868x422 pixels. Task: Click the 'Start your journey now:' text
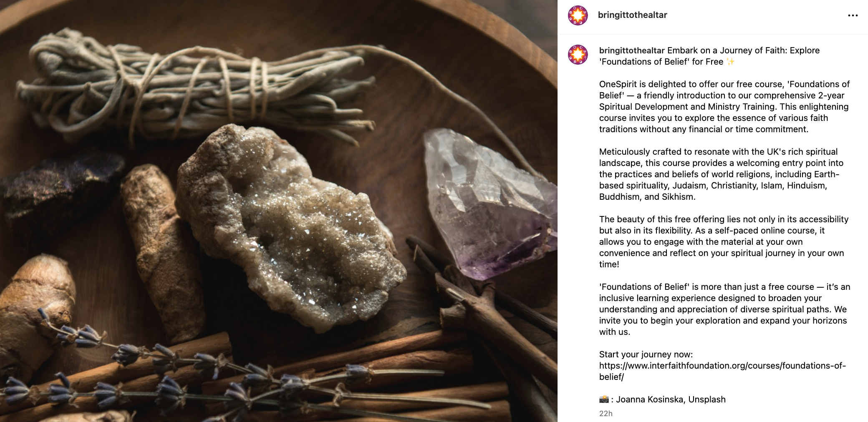(646, 354)
